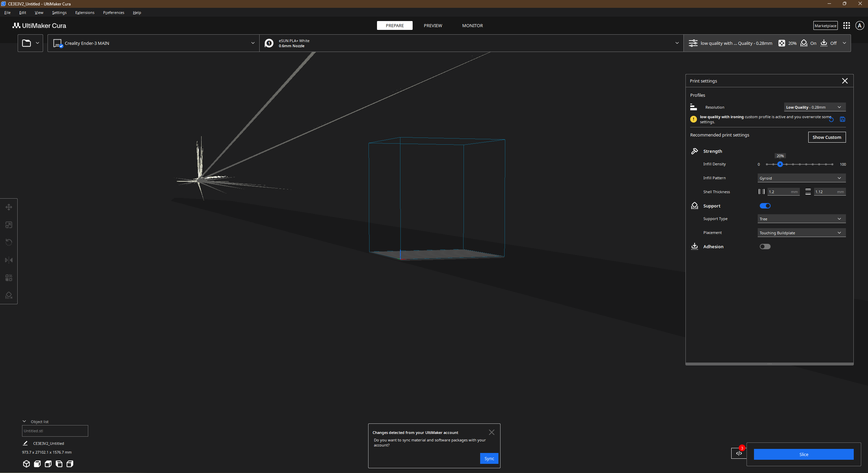Switch to the MONITOR stage tab
Viewport: 868px width, 473px height.
[472, 25]
